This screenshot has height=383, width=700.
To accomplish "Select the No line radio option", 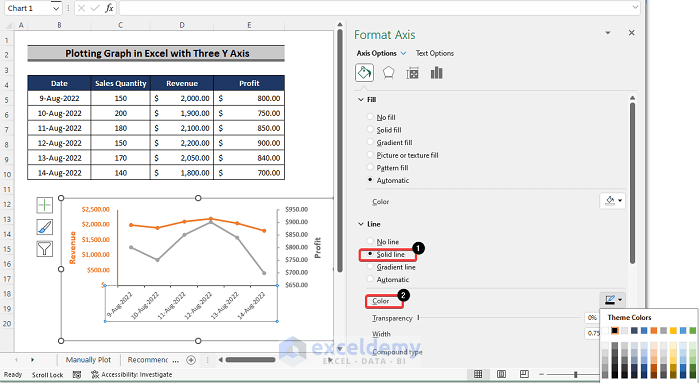I will click(370, 241).
